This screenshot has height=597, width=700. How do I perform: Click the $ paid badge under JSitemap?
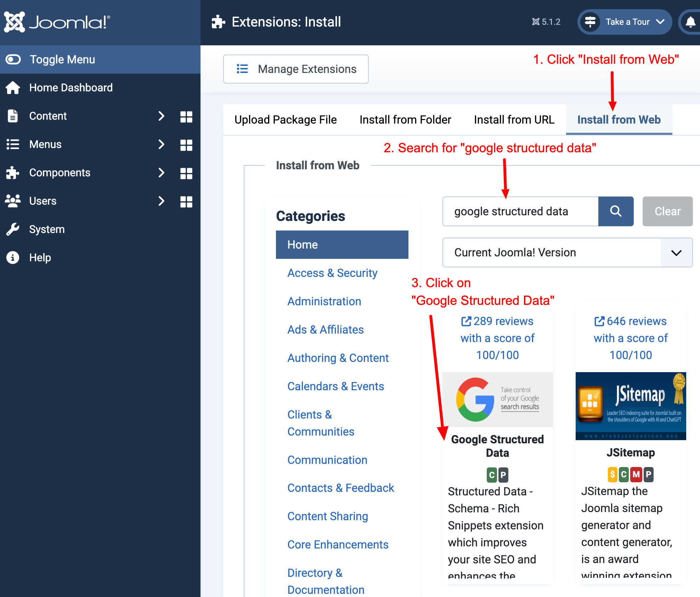(612, 474)
